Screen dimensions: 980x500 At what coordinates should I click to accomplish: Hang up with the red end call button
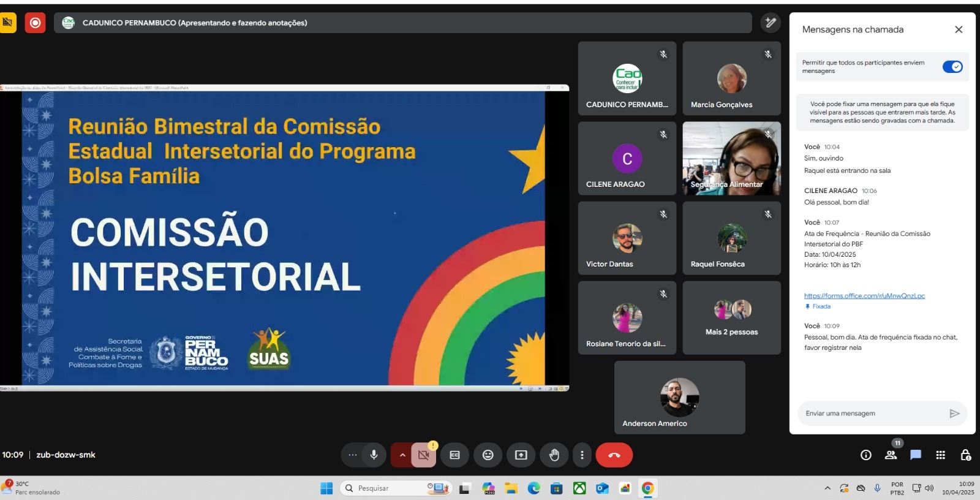[x=614, y=455]
